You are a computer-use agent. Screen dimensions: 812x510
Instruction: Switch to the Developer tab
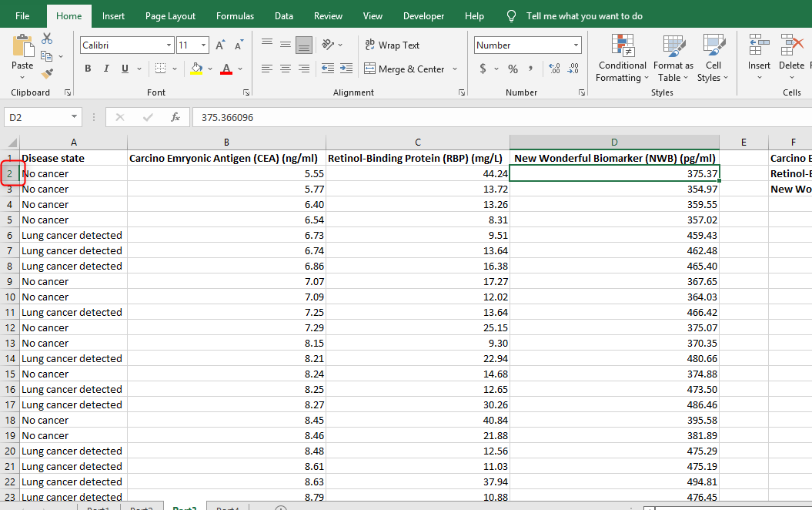pos(423,16)
